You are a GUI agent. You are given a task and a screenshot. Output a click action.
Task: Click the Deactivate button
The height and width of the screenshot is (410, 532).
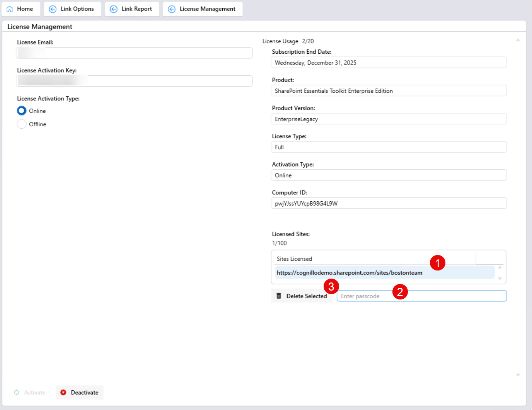[x=80, y=392]
